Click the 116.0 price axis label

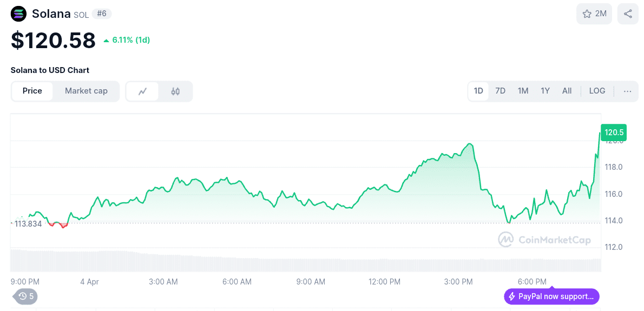tap(613, 194)
